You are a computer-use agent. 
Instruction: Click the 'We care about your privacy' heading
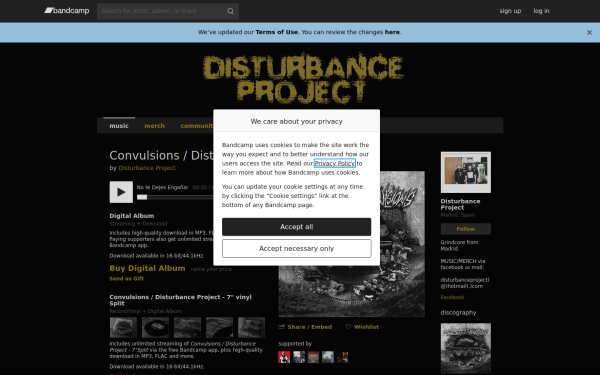tap(297, 121)
